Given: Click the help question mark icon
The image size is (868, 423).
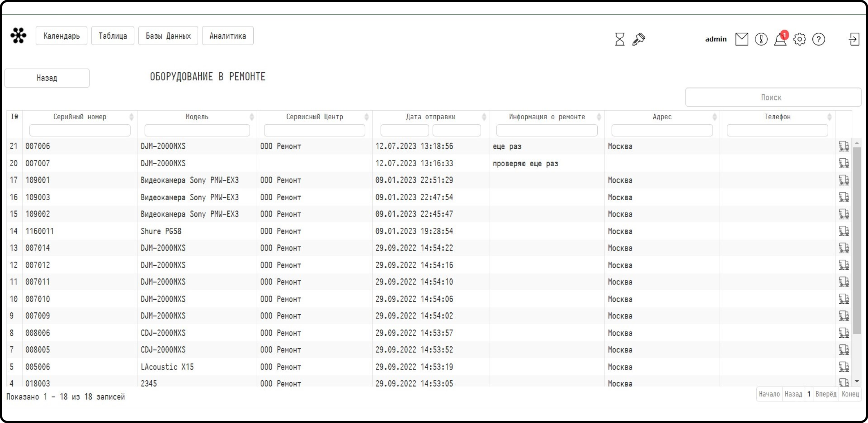Looking at the screenshot, I should 818,39.
